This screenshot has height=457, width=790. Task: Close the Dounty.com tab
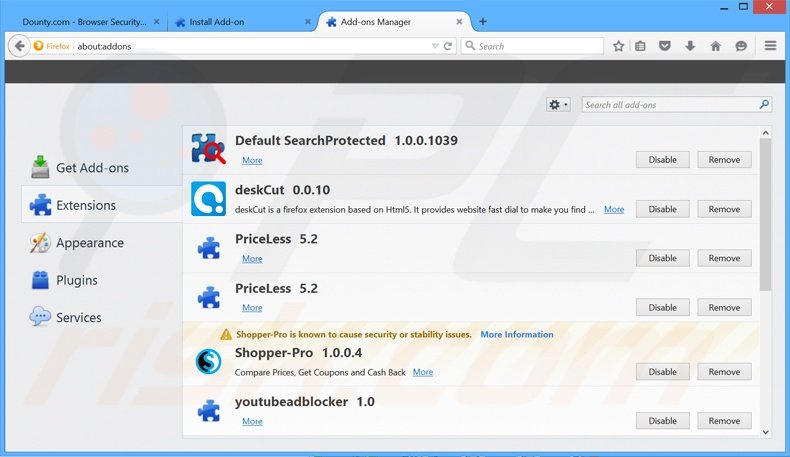pyautogui.click(x=157, y=22)
